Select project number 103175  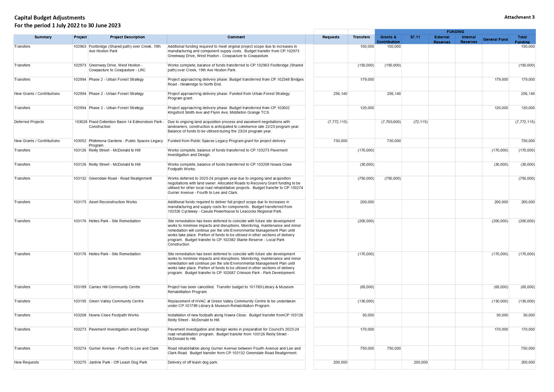coord(80,202)
